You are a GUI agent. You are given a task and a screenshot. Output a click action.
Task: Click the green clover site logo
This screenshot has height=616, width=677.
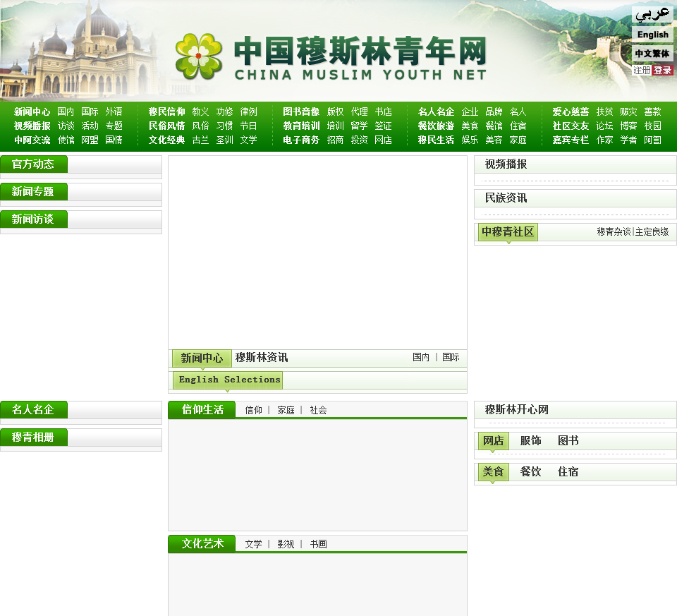coord(199,56)
